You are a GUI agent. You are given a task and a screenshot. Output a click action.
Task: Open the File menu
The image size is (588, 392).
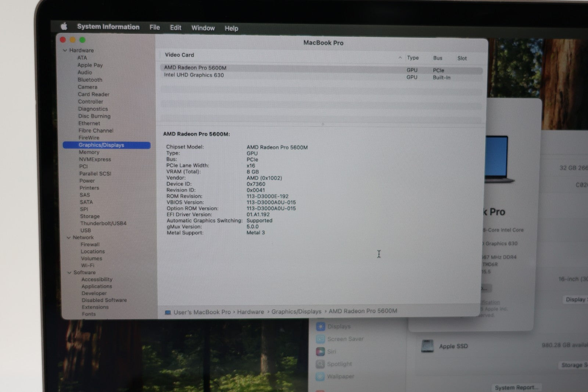(155, 28)
